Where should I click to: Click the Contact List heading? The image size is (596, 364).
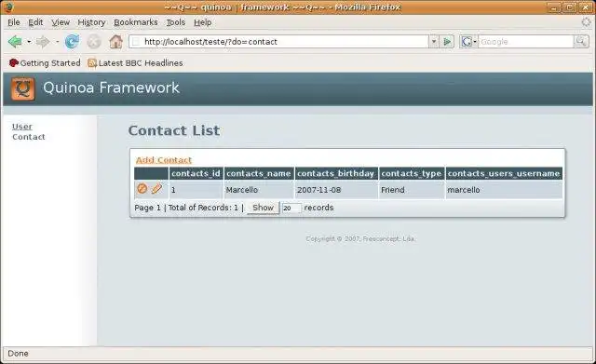click(x=174, y=130)
